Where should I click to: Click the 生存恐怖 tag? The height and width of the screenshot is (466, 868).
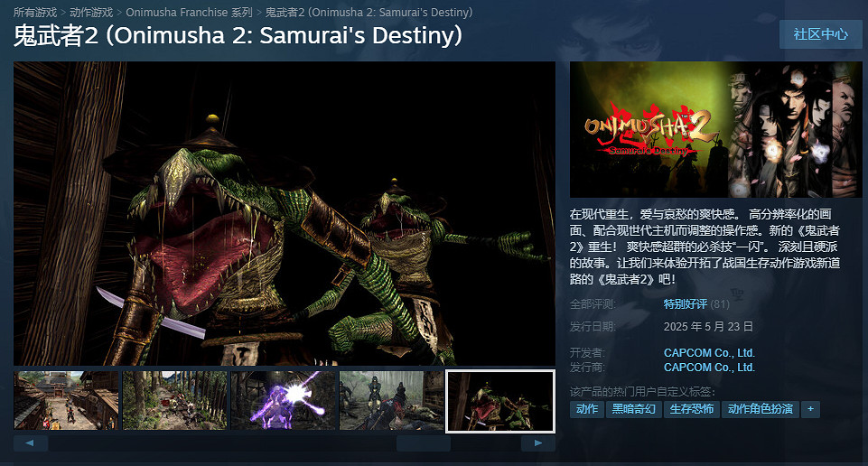pos(691,409)
